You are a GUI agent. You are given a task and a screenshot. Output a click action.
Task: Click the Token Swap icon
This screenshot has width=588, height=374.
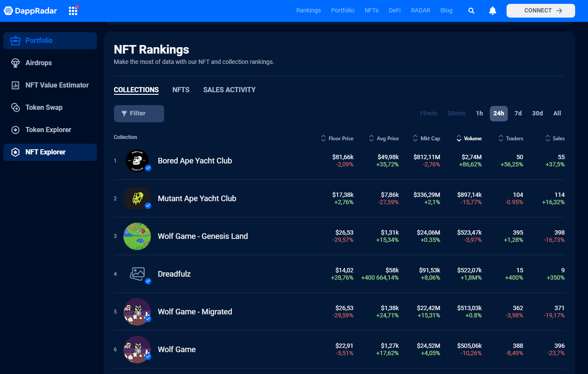tap(15, 108)
